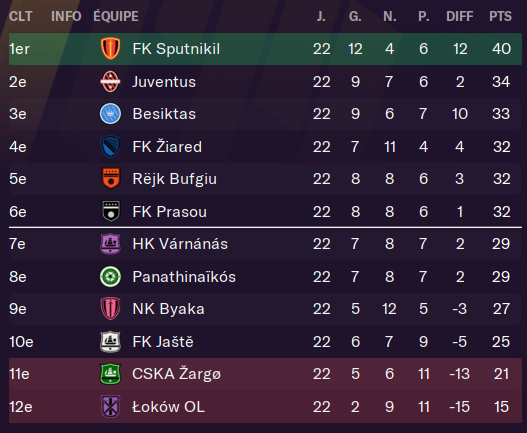Click the CLT column header

[x=21, y=16]
